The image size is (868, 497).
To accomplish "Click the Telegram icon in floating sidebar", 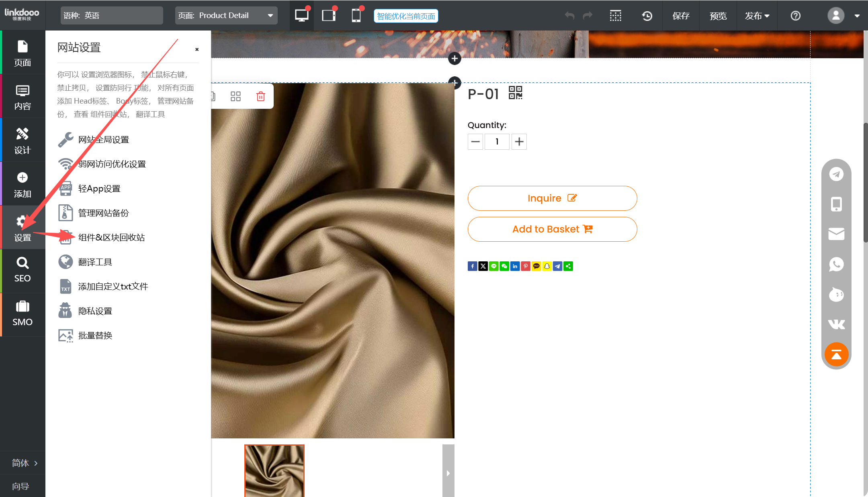I will [x=836, y=174].
